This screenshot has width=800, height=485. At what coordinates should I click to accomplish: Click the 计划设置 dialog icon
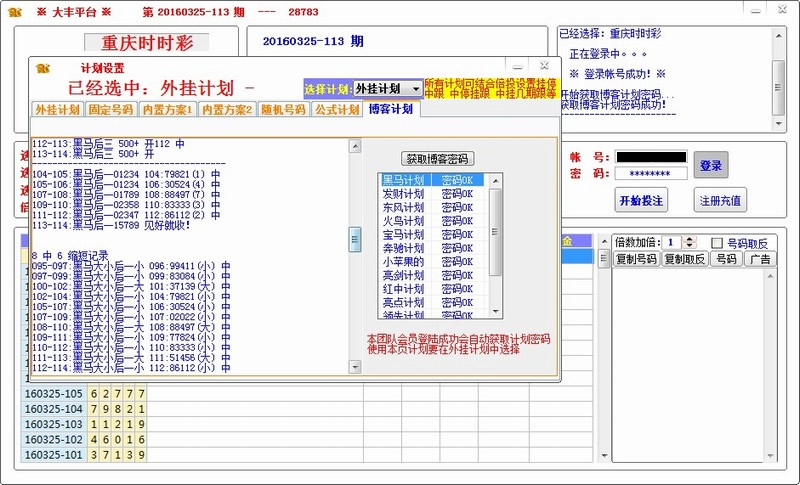43,68
